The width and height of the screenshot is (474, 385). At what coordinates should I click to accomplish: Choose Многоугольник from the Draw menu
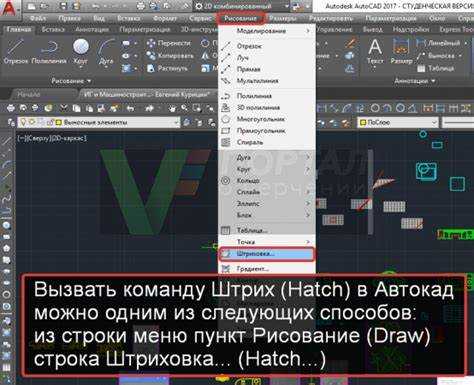pos(267,119)
